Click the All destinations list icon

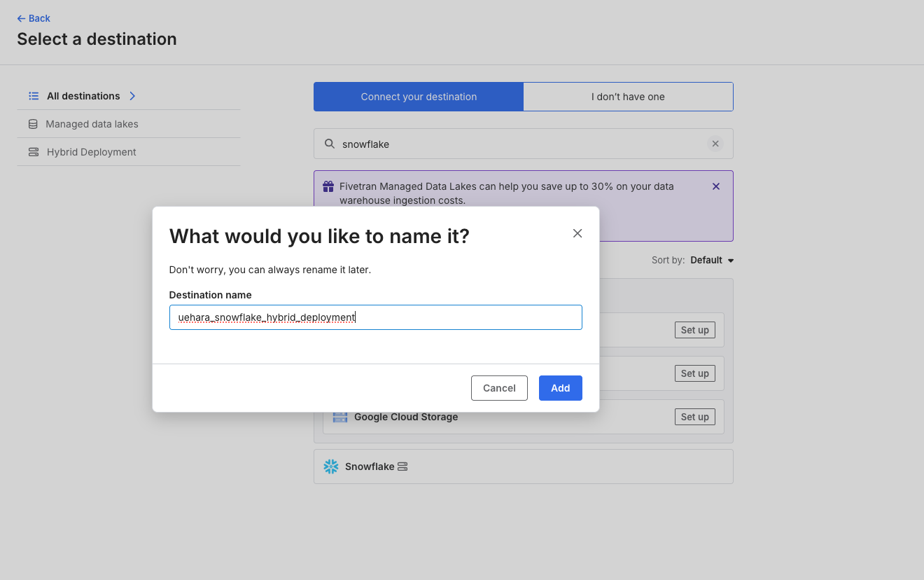[34, 96]
